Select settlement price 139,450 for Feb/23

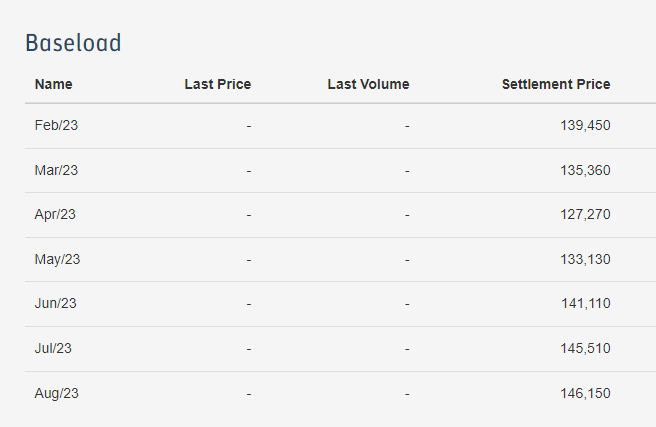(x=585, y=125)
